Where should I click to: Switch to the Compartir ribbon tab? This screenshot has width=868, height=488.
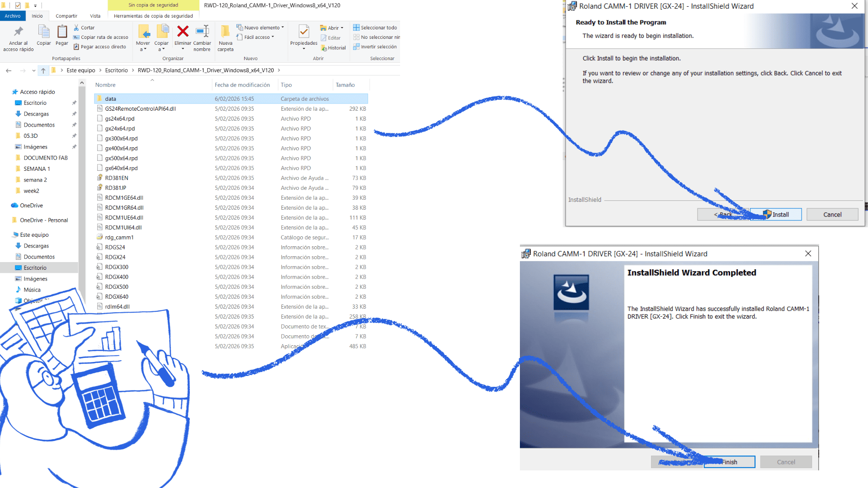(66, 16)
